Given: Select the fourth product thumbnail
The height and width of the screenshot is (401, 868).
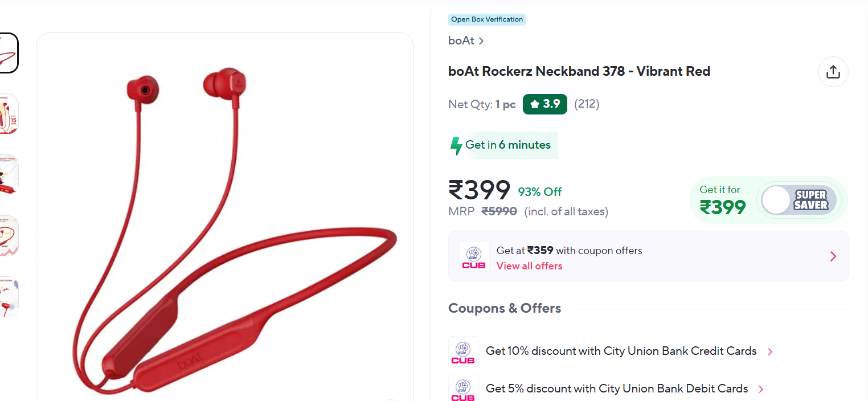Looking at the screenshot, I should (x=8, y=236).
